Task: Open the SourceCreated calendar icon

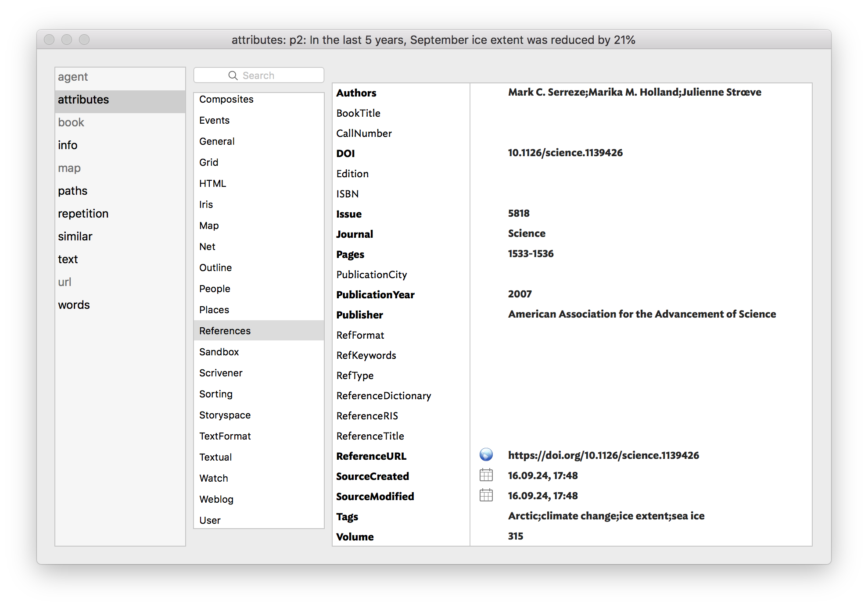Action: click(x=486, y=475)
